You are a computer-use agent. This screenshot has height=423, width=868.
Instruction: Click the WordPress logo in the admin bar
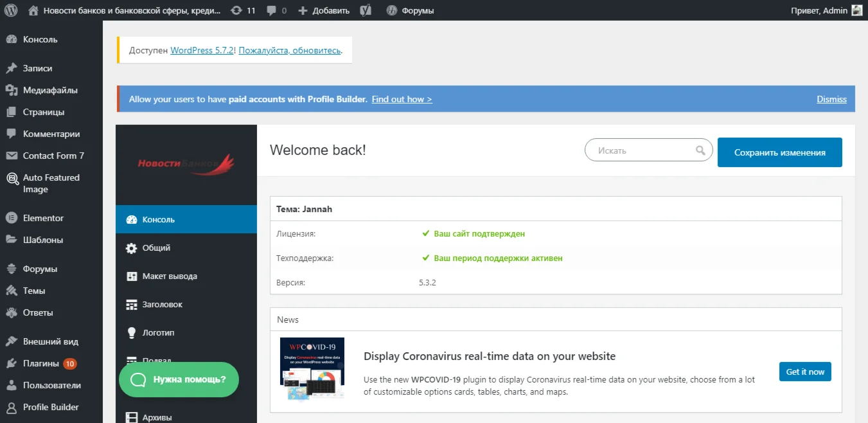tap(12, 10)
